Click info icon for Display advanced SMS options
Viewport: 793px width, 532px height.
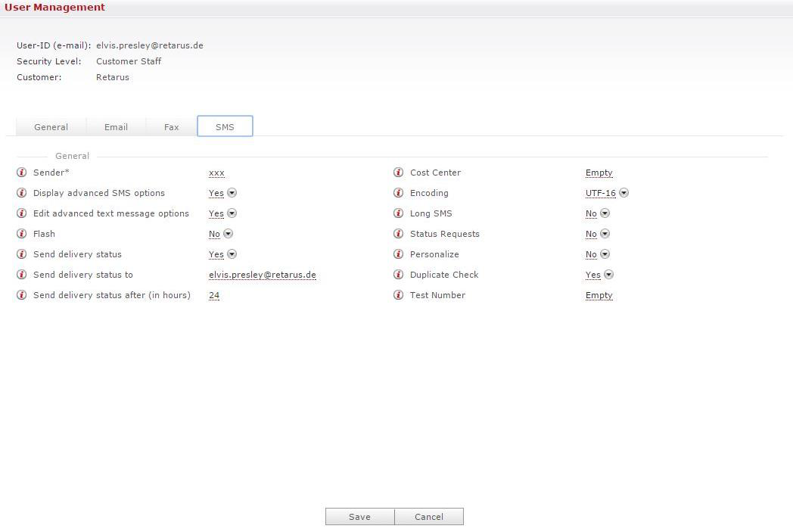click(x=21, y=193)
